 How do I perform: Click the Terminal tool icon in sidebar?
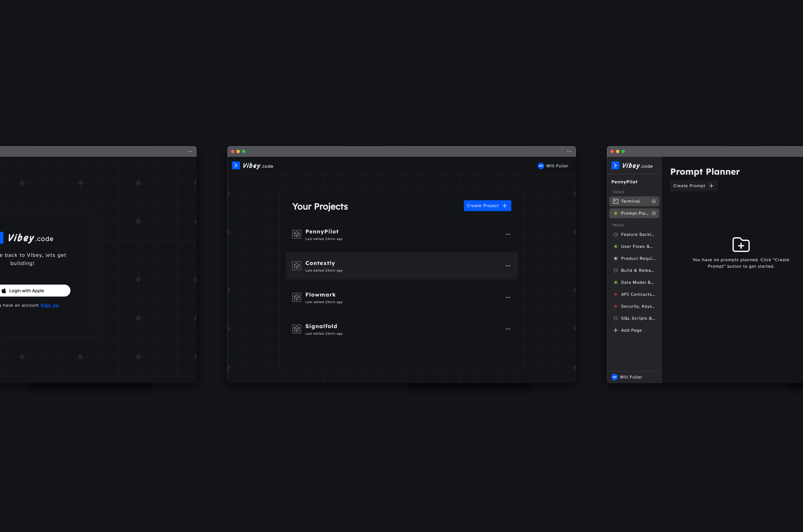pyautogui.click(x=616, y=202)
